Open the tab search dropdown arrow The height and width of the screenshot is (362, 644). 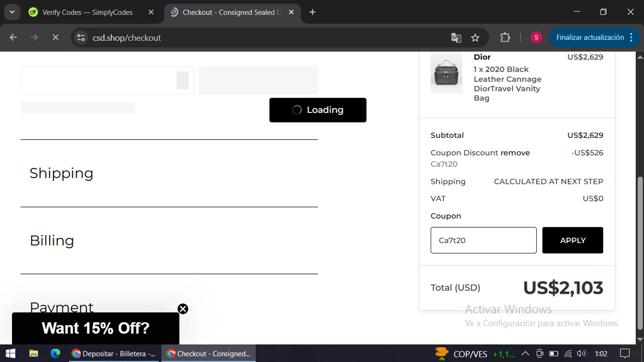coord(12,12)
